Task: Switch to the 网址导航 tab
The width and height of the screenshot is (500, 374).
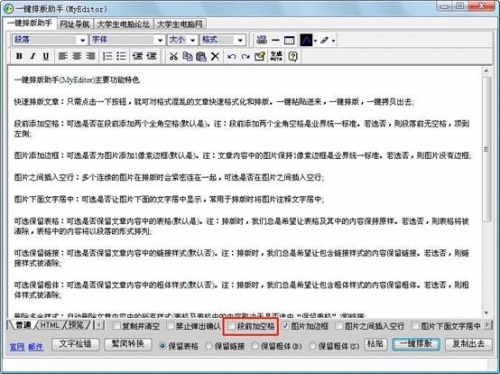Action: 75,24
